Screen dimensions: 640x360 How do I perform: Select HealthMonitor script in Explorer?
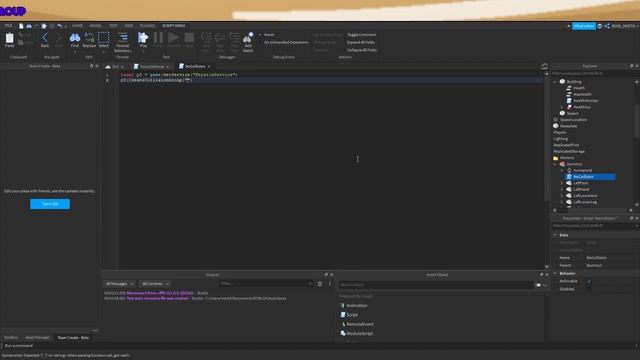[586, 100]
